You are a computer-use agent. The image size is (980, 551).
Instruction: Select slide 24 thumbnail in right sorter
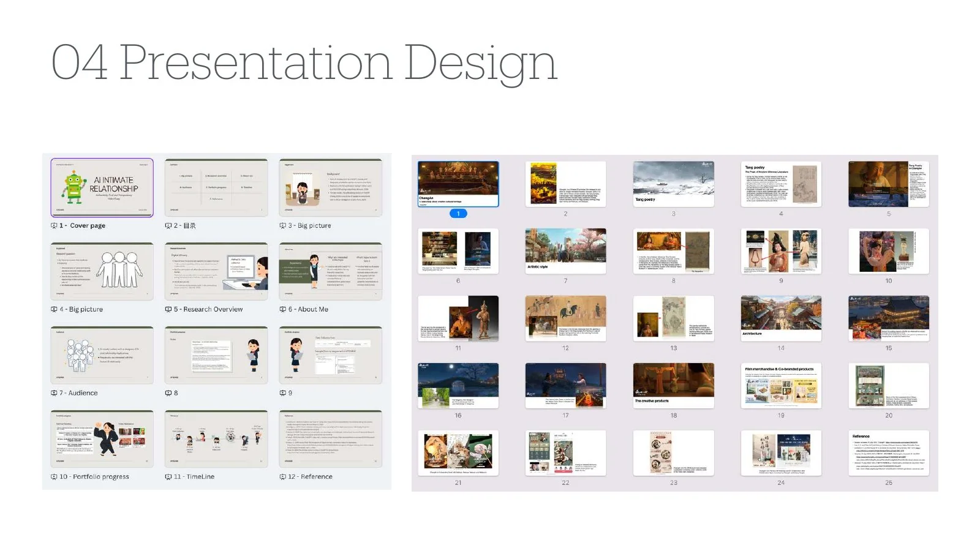tap(781, 454)
